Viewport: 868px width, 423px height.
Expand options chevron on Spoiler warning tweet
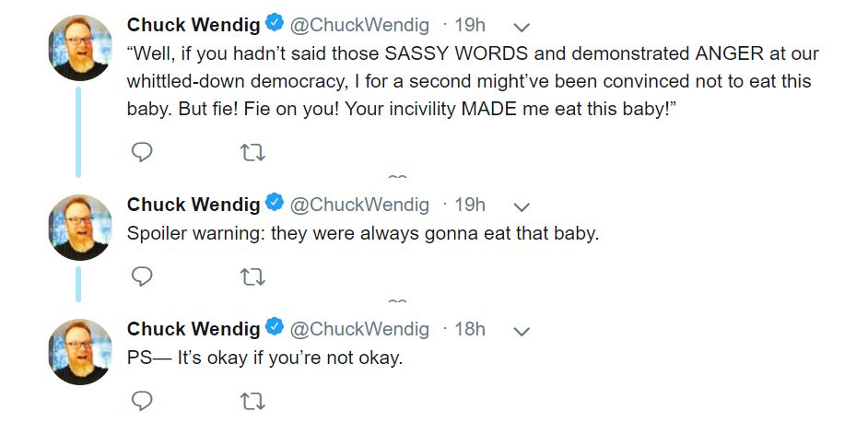point(521,206)
